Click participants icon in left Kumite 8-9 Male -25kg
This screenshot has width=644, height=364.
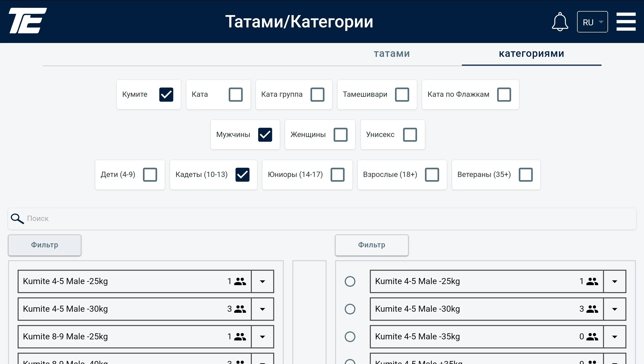[x=240, y=337]
